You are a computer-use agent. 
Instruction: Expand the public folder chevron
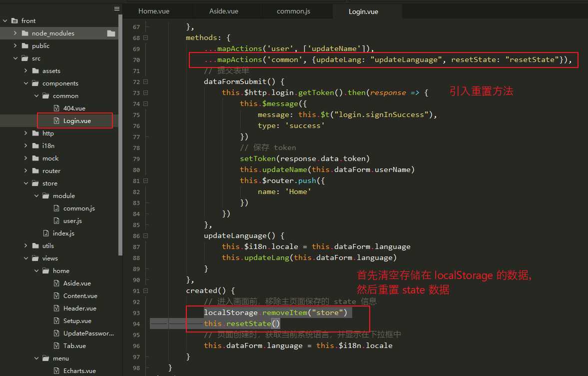click(x=15, y=46)
